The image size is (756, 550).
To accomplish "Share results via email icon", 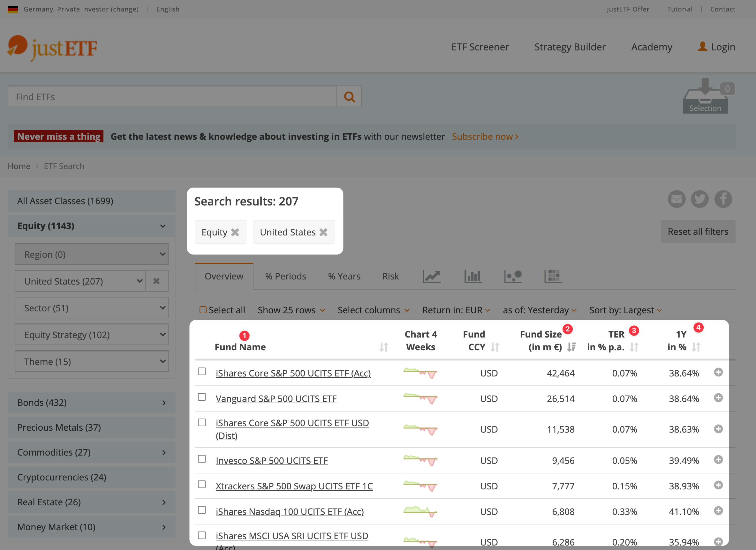I will (676, 199).
